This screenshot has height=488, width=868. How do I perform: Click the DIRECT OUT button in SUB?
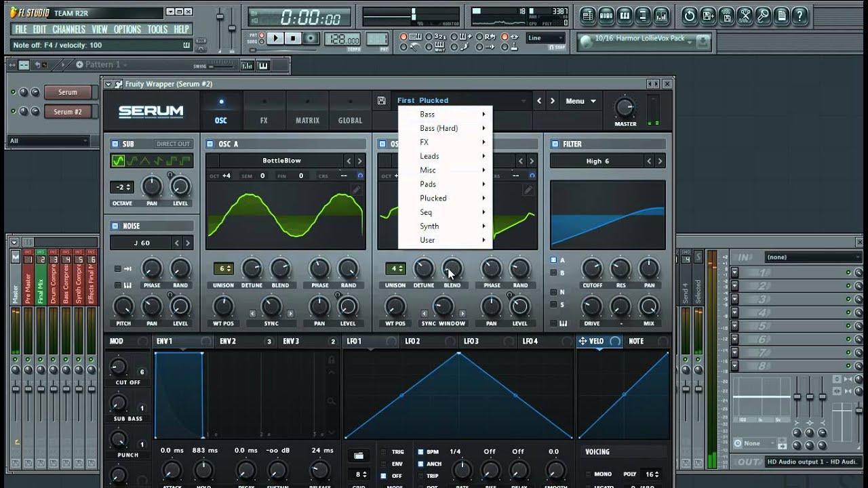coord(173,144)
